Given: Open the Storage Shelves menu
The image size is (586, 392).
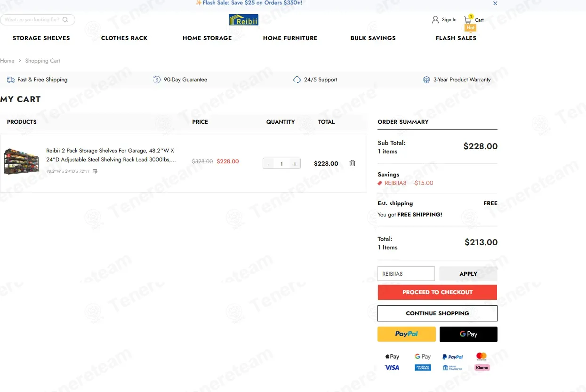Looking at the screenshot, I should point(41,38).
